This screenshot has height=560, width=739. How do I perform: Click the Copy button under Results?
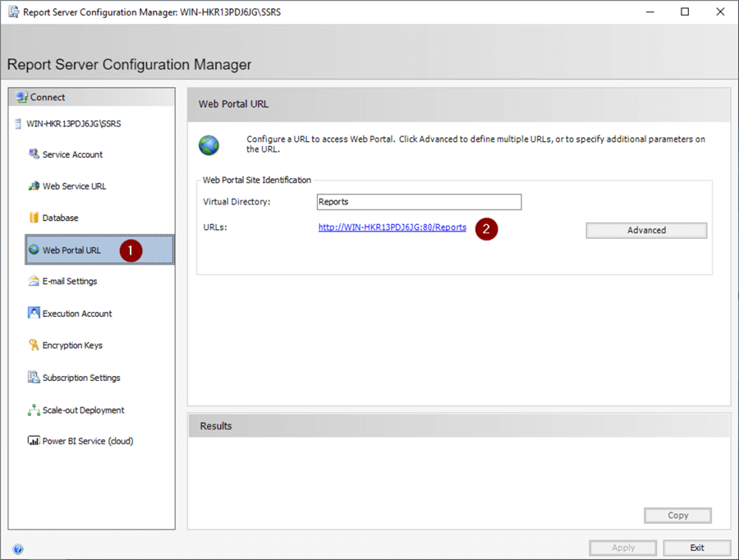tap(677, 516)
